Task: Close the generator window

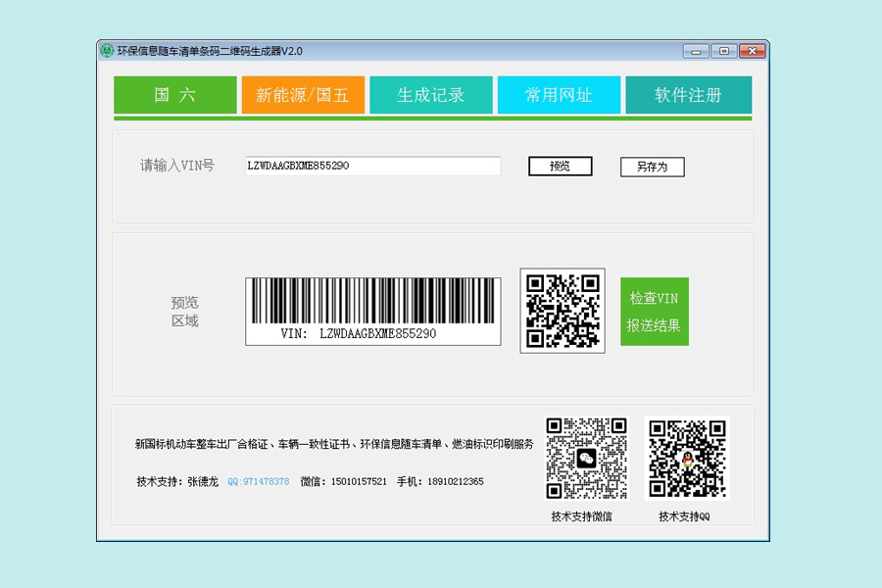Action: point(752,51)
